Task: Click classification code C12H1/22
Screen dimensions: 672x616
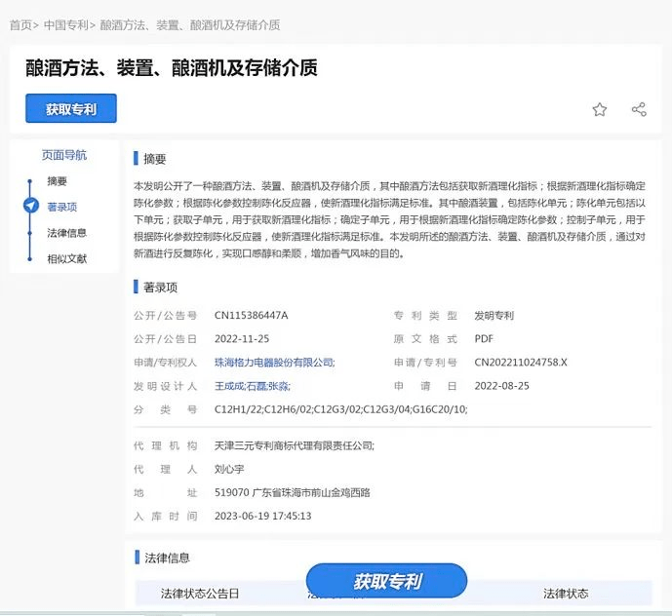Action: [x=238, y=409]
